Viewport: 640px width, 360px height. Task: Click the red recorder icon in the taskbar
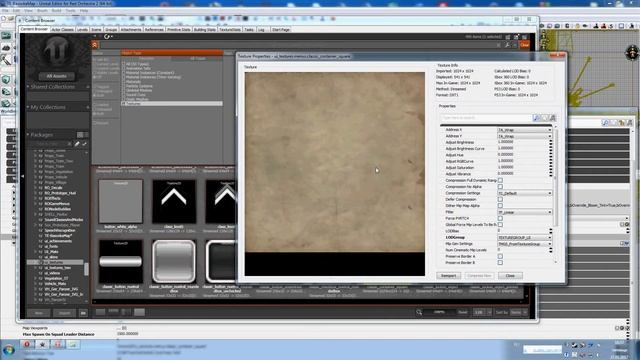27,344
